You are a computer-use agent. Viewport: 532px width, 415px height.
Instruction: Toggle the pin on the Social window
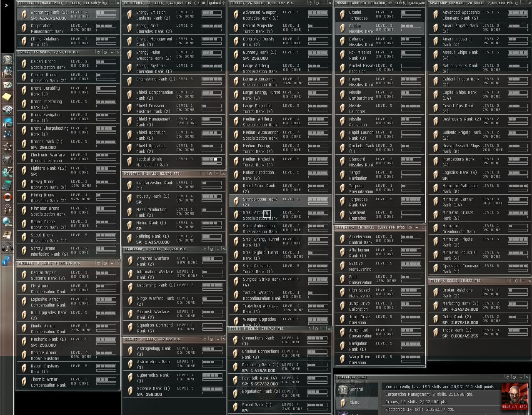310,329
